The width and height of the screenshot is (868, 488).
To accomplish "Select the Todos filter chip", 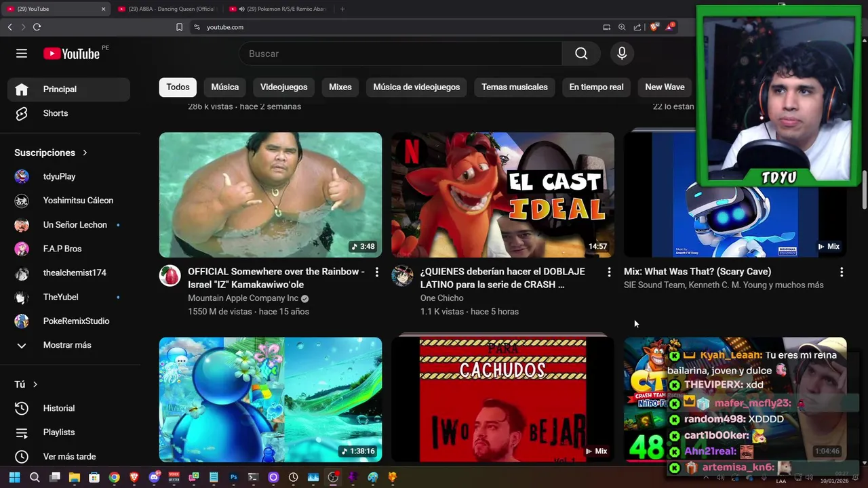I will point(178,87).
